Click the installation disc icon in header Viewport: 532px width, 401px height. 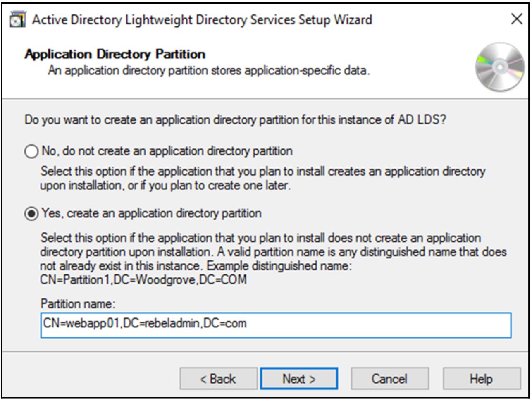tap(499, 67)
